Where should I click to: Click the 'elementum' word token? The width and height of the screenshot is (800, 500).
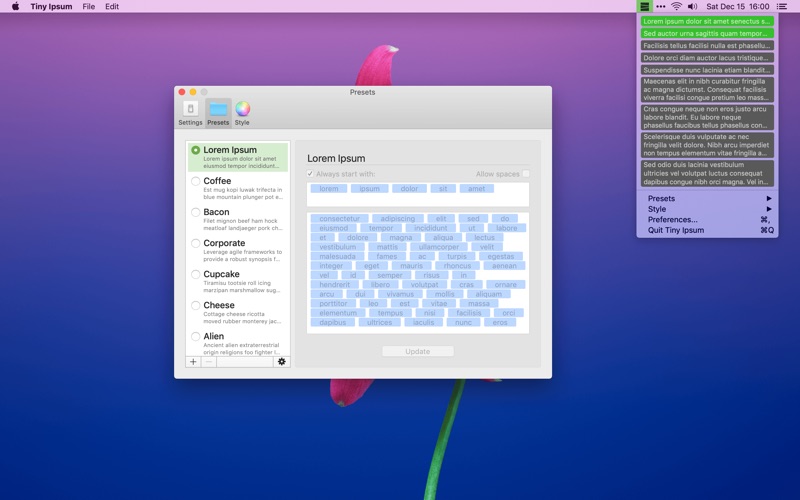[338, 313]
